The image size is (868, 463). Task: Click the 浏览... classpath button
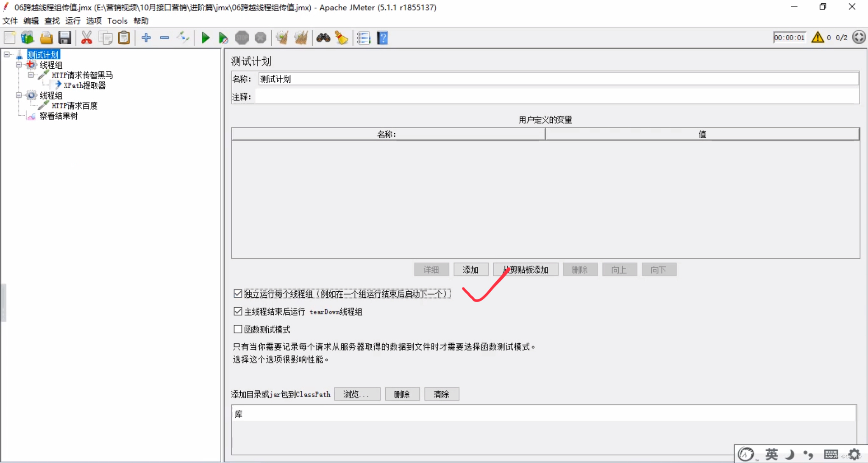pyautogui.click(x=357, y=394)
